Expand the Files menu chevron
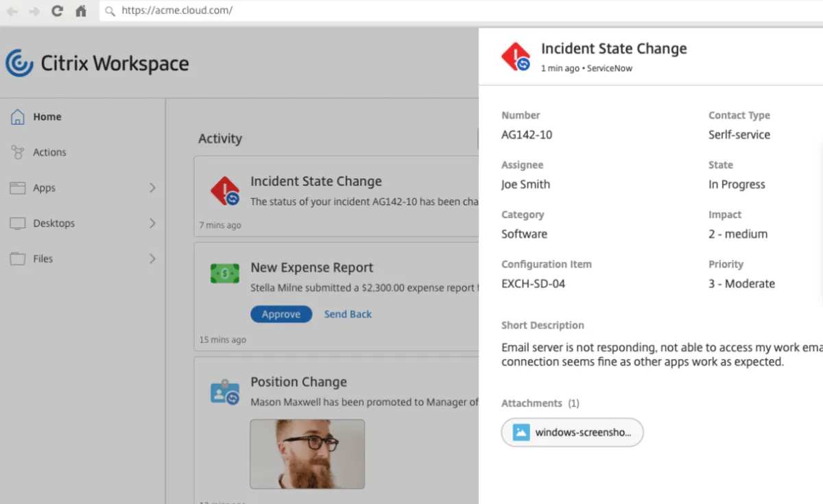823x504 pixels. [x=152, y=259]
